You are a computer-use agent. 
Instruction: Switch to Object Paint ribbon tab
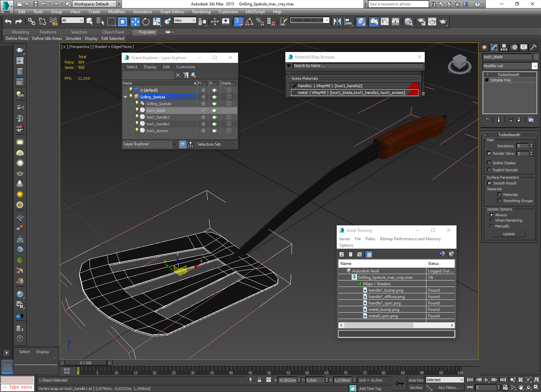[113, 32]
